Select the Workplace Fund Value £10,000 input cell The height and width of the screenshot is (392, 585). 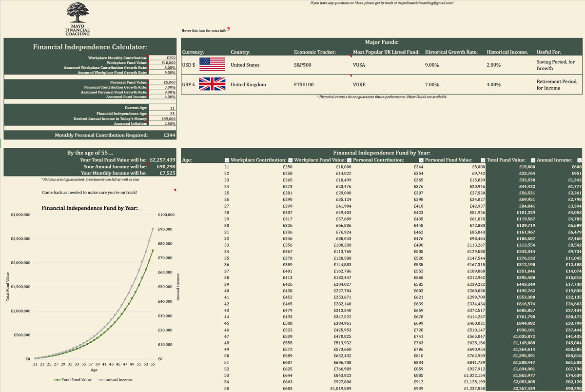162,63
